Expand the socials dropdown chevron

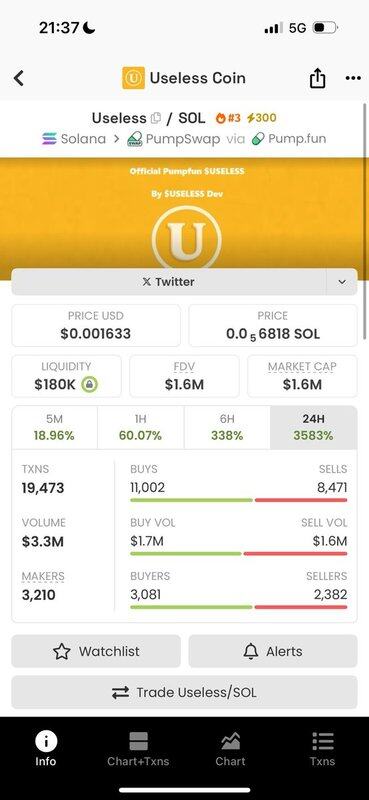(342, 282)
